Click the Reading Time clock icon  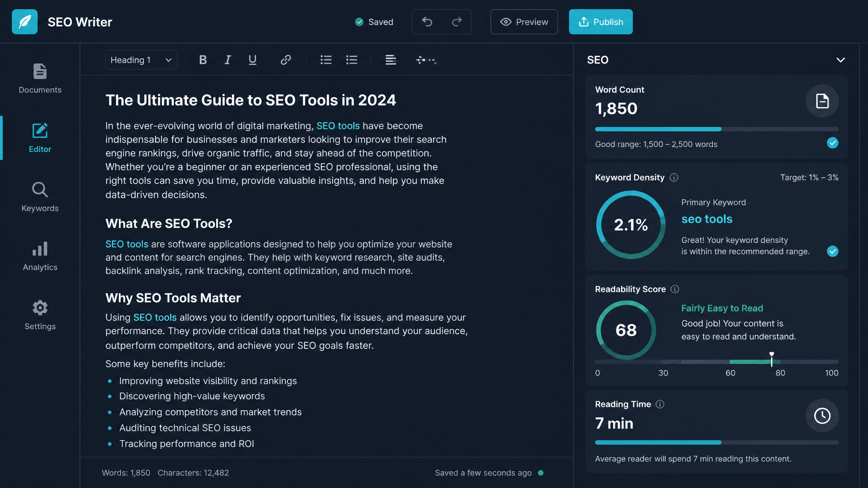[822, 416]
